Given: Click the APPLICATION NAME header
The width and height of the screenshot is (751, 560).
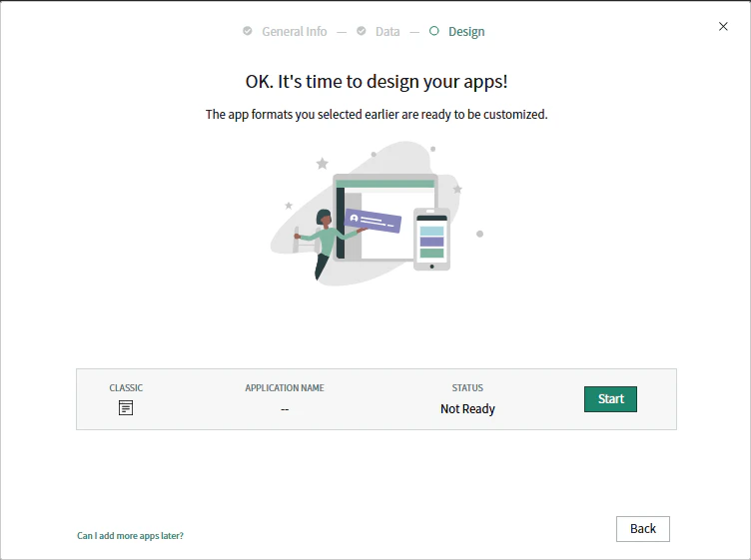Looking at the screenshot, I should click(x=285, y=387).
